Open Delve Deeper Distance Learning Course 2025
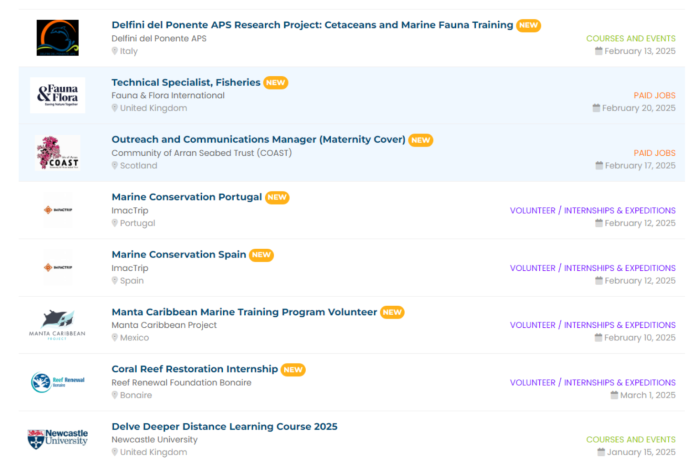 coord(225,427)
